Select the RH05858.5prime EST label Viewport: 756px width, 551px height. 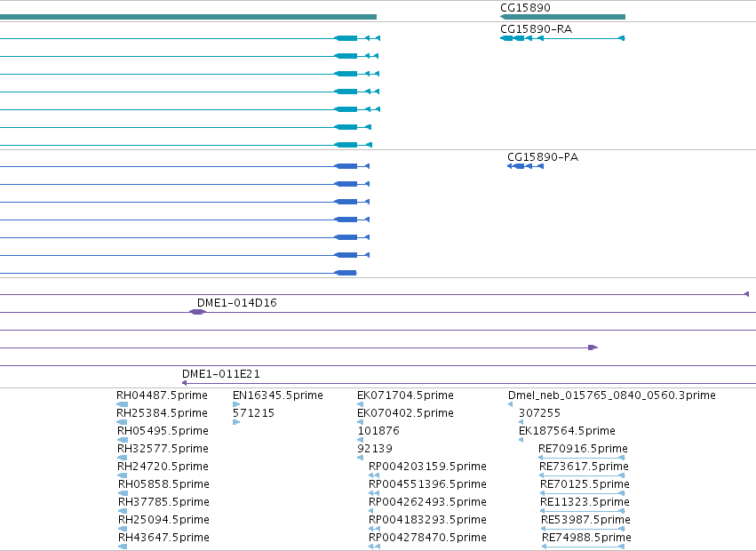tap(164, 484)
